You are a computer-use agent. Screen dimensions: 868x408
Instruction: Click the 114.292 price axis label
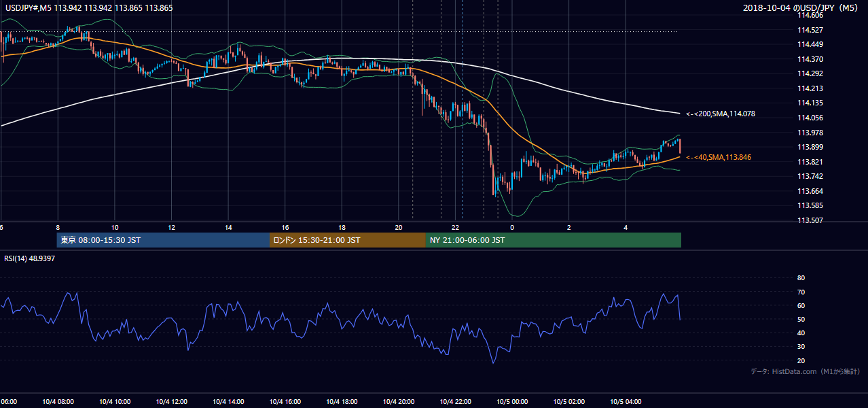pos(810,73)
